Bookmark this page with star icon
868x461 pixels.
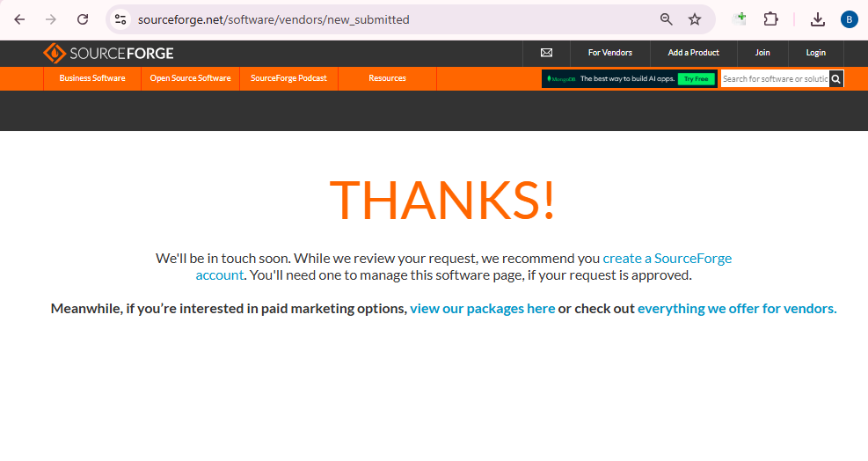[695, 19]
